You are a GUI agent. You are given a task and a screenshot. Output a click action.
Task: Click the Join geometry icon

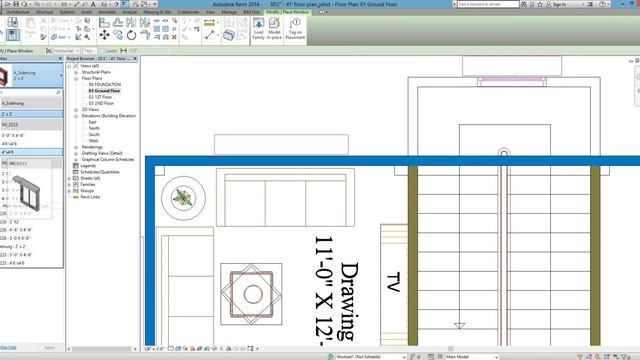[54, 37]
